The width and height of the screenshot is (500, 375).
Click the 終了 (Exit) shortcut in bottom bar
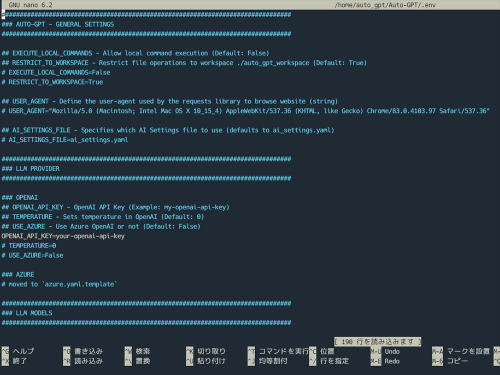coord(20,361)
